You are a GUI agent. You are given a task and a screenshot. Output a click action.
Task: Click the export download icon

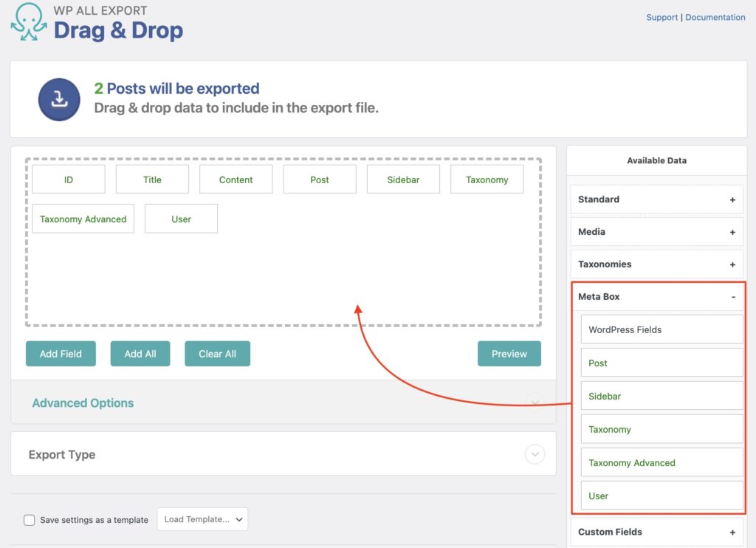pos(59,99)
